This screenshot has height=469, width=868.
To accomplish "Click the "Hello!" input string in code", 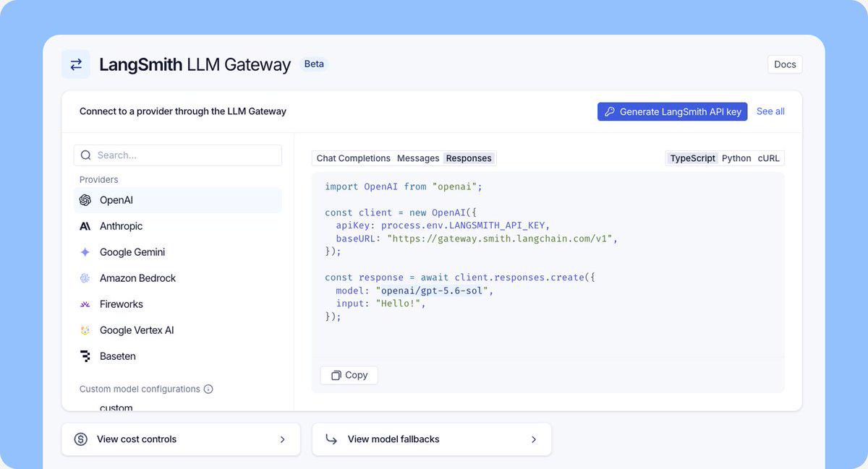I will 398,304.
